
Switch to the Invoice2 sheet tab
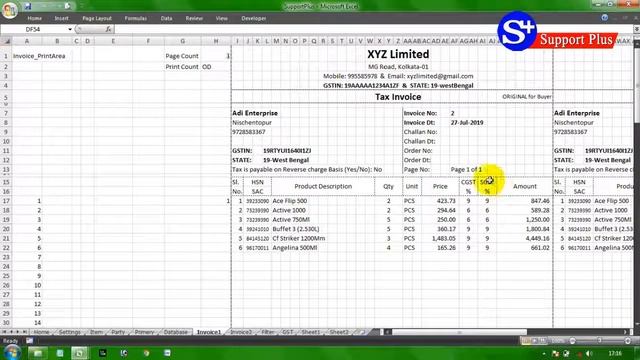point(241,332)
